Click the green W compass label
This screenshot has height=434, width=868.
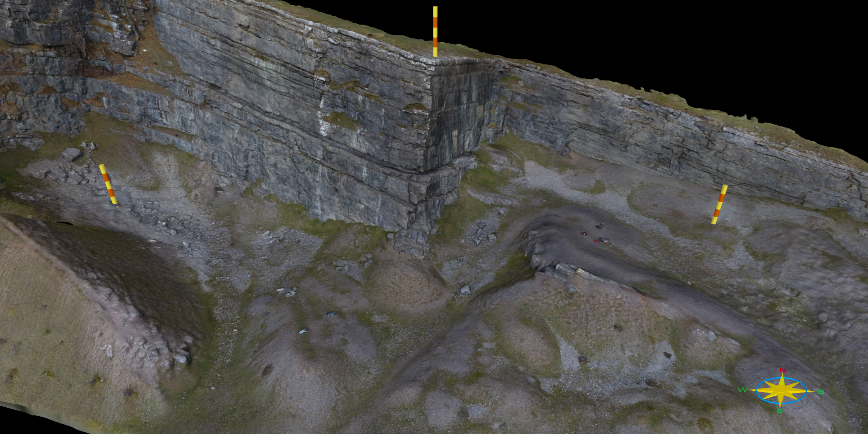pyautogui.click(x=743, y=390)
